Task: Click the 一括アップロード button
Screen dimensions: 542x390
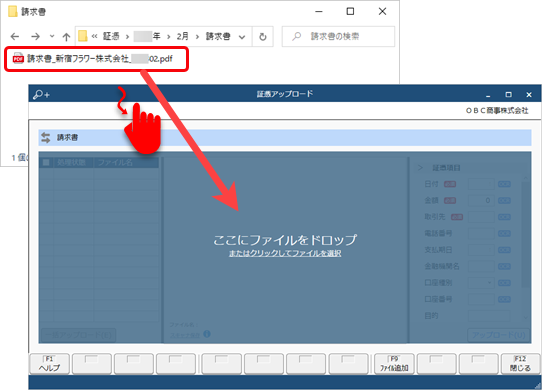Action: [x=78, y=335]
